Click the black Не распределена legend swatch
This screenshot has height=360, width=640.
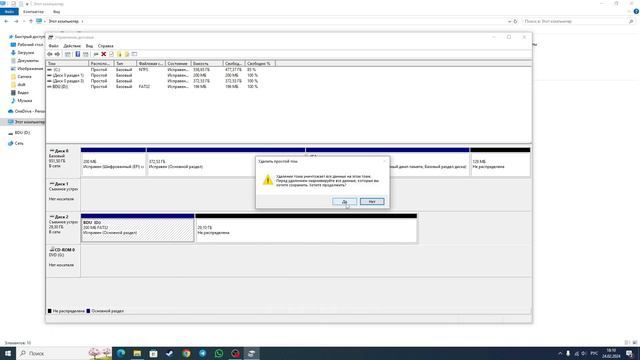[50, 311]
